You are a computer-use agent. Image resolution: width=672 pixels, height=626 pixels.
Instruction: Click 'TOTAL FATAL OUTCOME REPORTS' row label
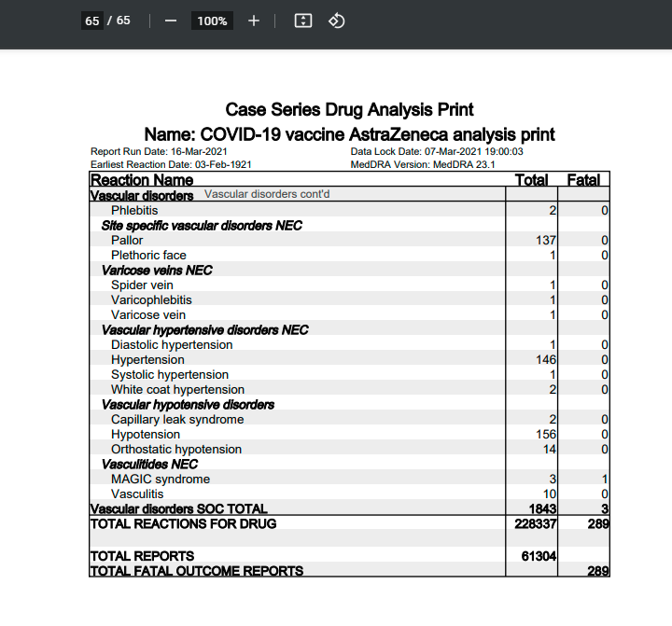point(197,571)
